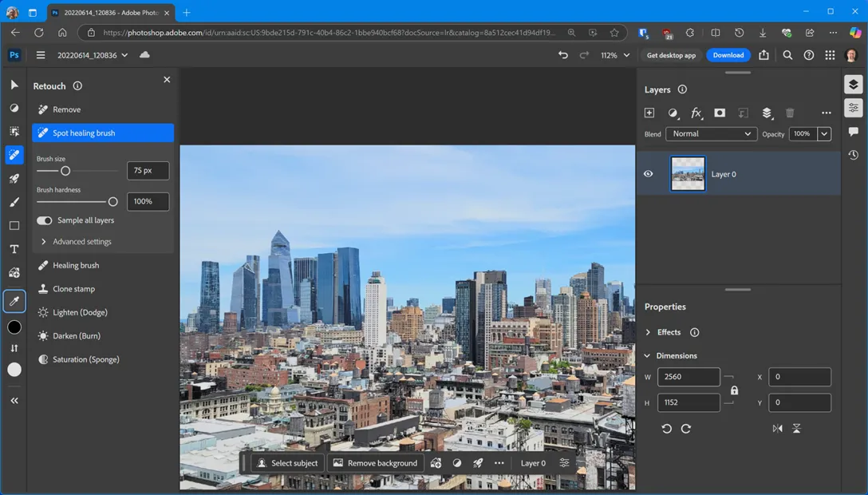Flip layer horizontally in Dimensions

[778, 429]
